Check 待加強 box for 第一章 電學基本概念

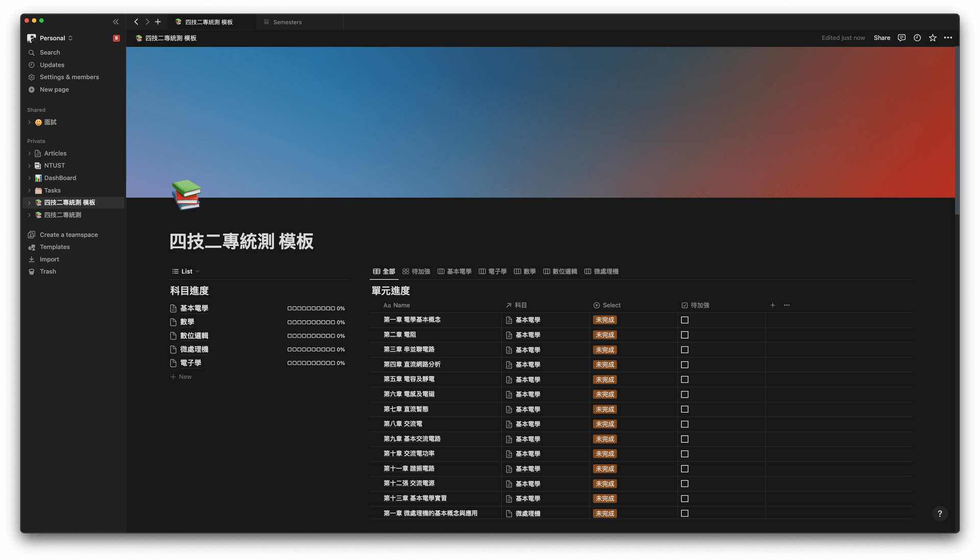pos(684,320)
